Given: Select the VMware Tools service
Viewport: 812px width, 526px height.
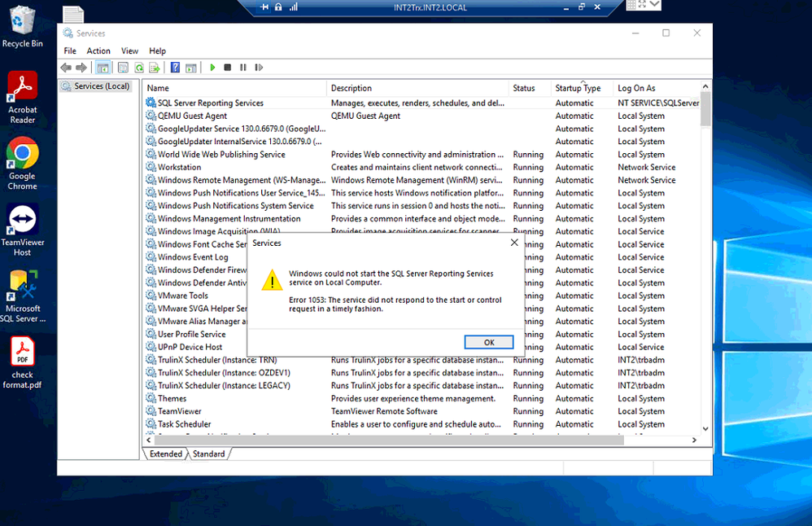Looking at the screenshot, I should coord(183,296).
